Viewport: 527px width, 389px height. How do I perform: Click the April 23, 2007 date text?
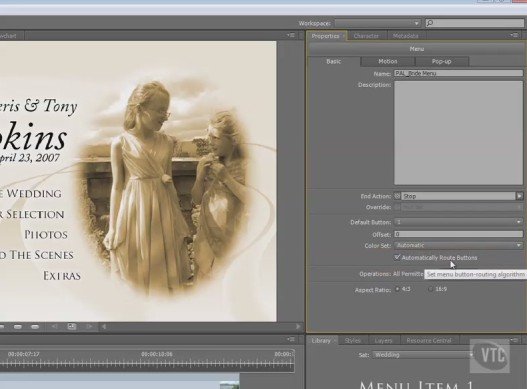pos(30,158)
